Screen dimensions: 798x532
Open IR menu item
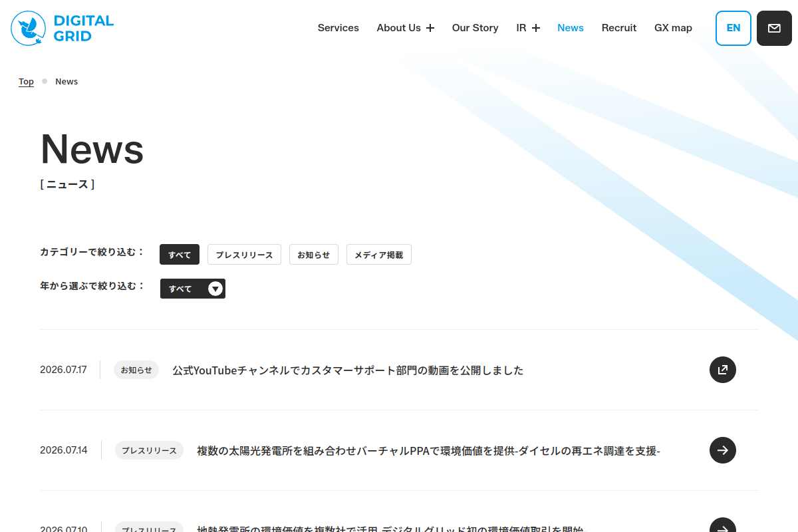[x=521, y=28]
